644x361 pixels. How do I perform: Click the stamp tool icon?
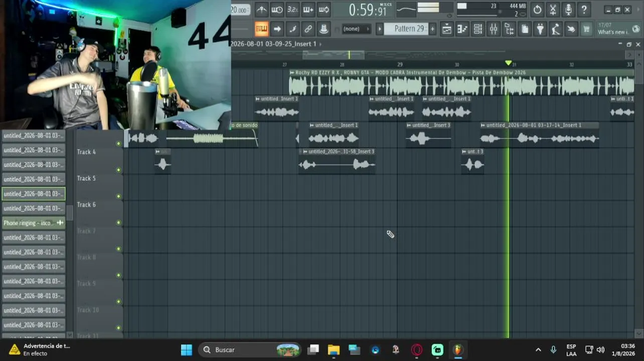324,29
